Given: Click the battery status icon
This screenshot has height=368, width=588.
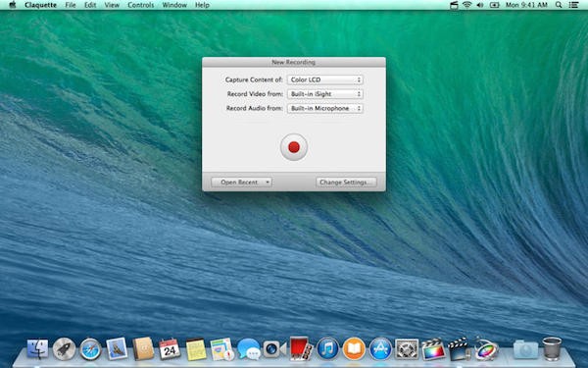Looking at the screenshot, I should tap(494, 5).
